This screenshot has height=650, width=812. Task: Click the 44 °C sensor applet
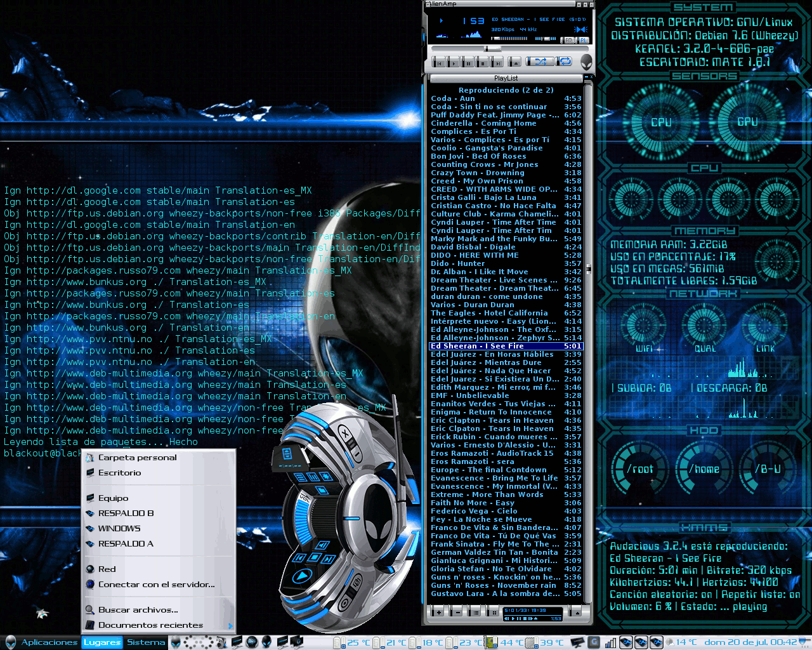point(505,642)
